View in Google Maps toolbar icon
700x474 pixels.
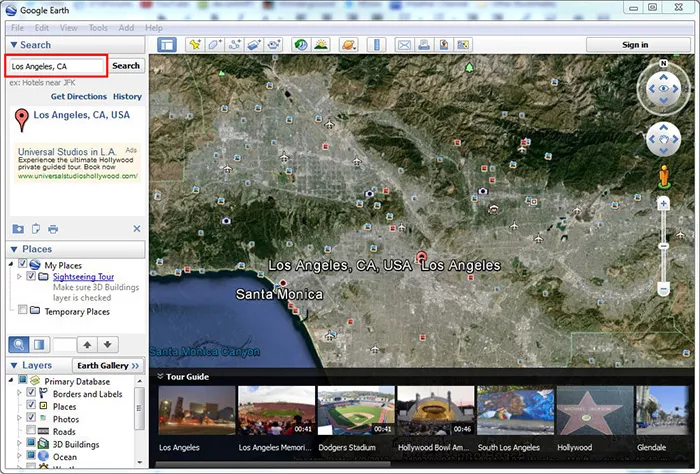pyautogui.click(x=463, y=45)
